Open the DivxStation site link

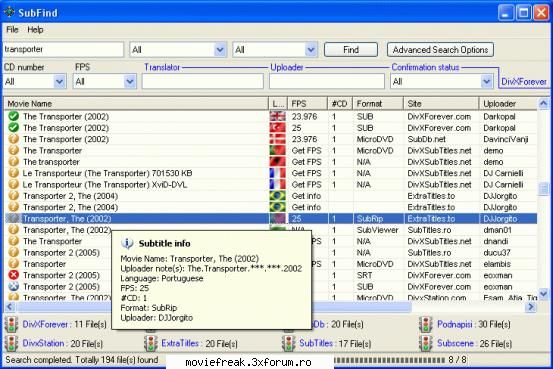pyautogui.click(x=43, y=343)
